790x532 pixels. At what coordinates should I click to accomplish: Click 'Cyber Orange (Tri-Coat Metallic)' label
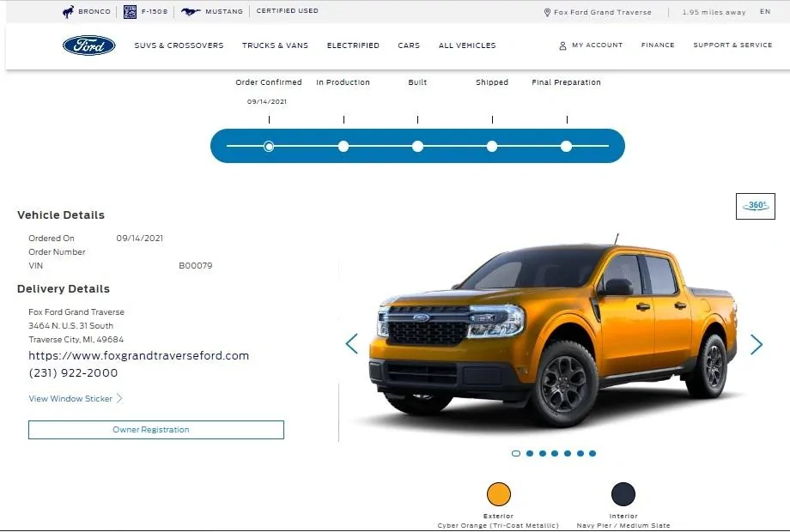[x=498, y=525]
